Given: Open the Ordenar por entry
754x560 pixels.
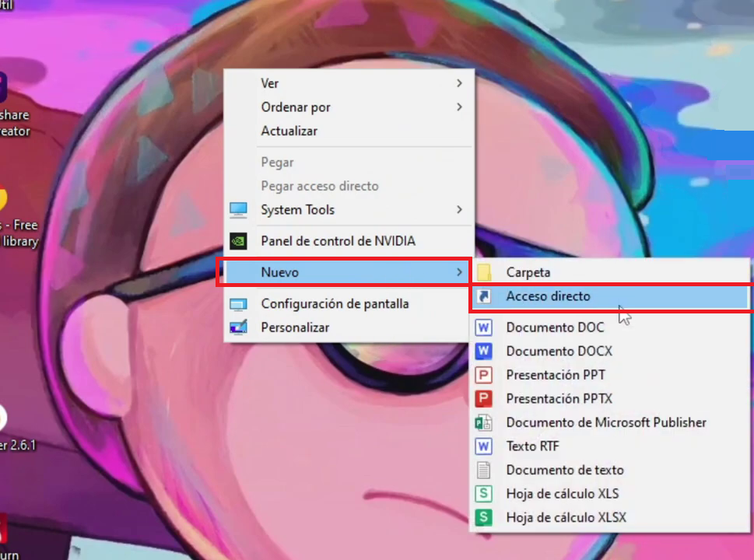Looking at the screenshot, I should 349,107.
